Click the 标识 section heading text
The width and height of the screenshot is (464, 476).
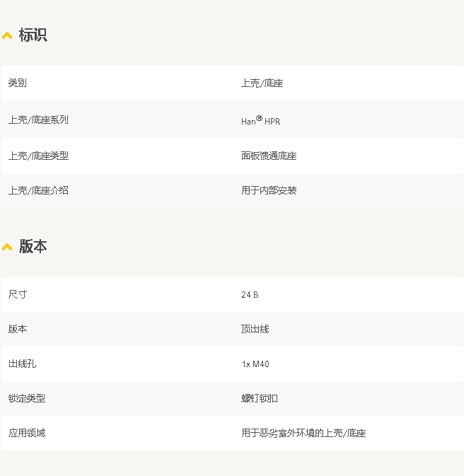pyautogui.click(x=33, y=35)
